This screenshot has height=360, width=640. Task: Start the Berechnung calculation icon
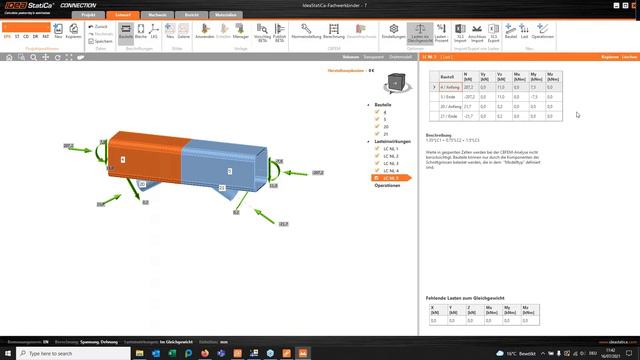click(334, 31)
